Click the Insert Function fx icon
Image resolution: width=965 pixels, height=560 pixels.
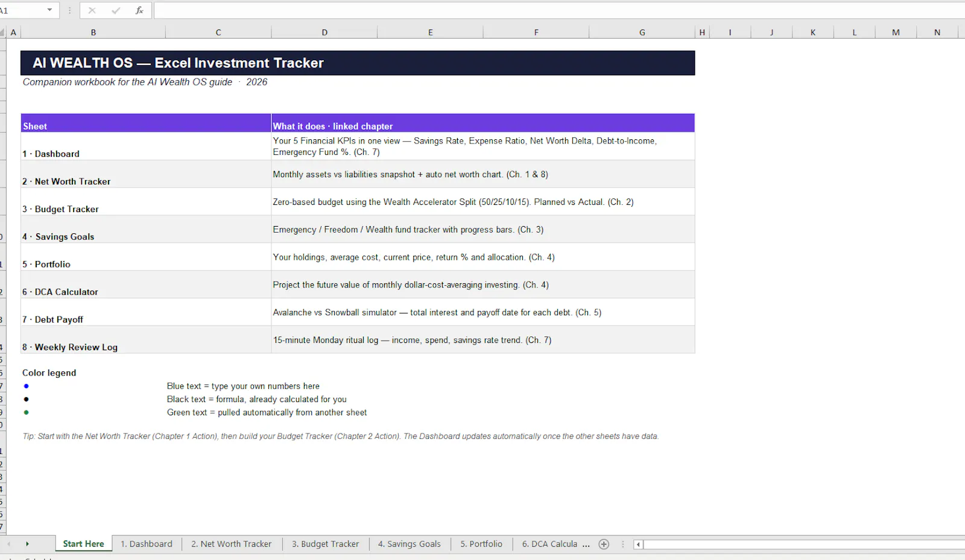coord(139,10)
